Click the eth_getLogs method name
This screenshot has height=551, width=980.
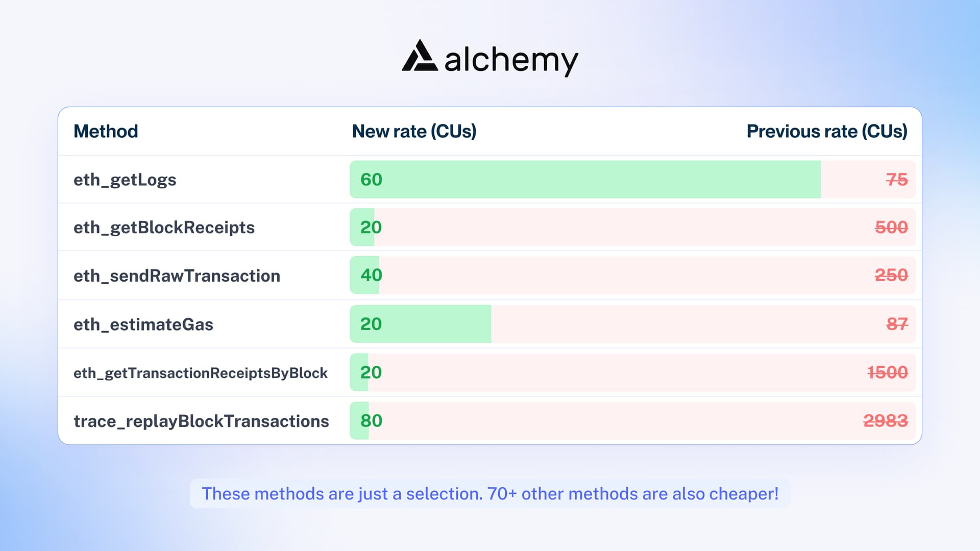pyautogui.click(x=125, y=180)
